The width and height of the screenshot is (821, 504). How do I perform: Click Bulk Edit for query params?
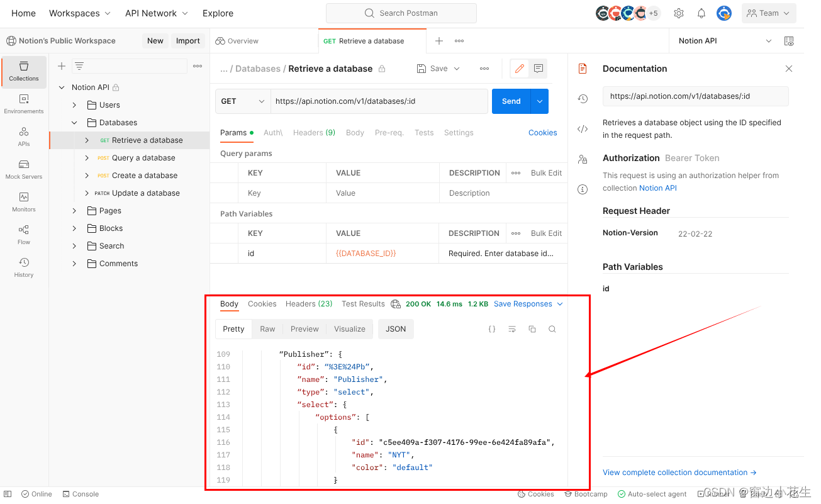click(x=546, y=173)
